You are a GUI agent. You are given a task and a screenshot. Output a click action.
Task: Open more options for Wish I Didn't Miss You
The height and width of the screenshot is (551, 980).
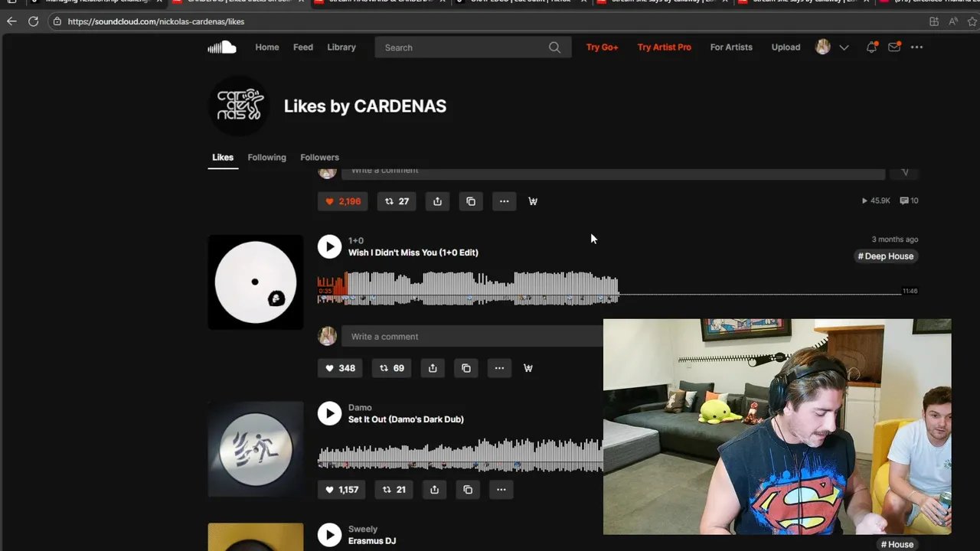coord(499,368)
